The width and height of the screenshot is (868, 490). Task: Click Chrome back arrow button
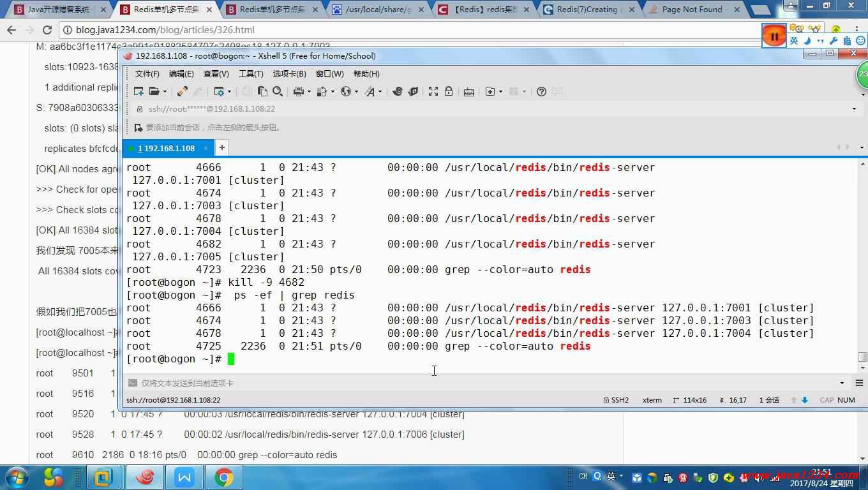click(11, 30)
